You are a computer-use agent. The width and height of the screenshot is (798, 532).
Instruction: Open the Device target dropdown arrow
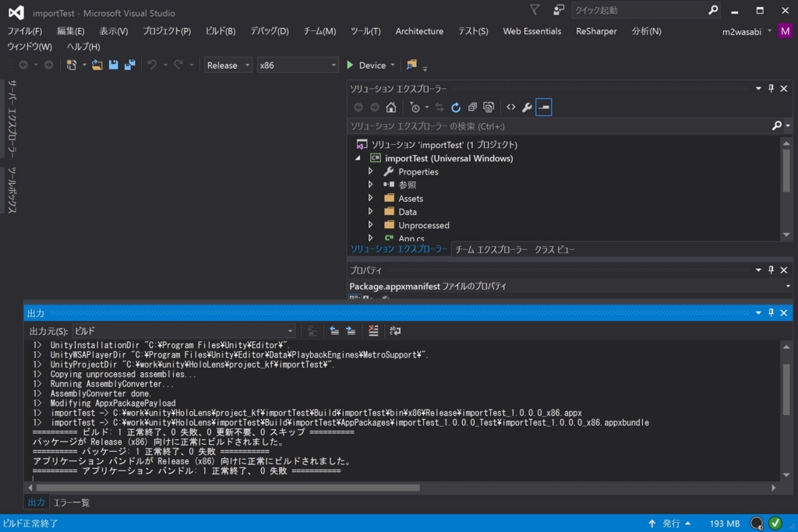click(393, 65)
